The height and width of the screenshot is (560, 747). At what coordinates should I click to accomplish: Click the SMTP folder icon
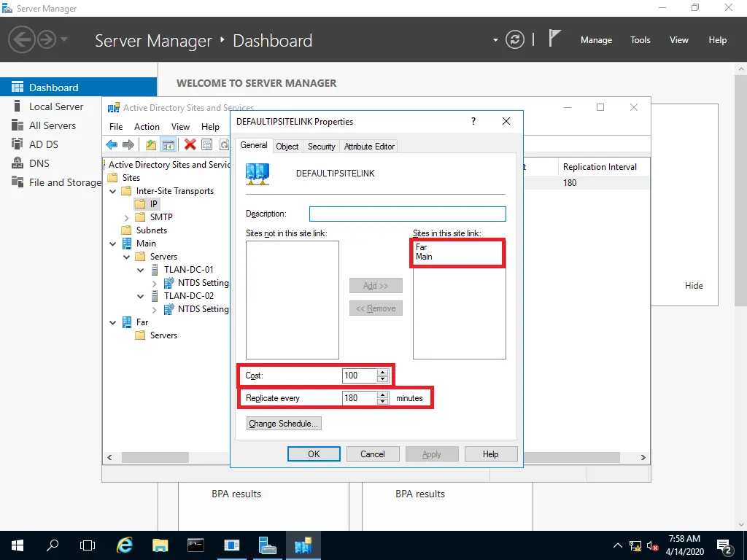(140, 217)
